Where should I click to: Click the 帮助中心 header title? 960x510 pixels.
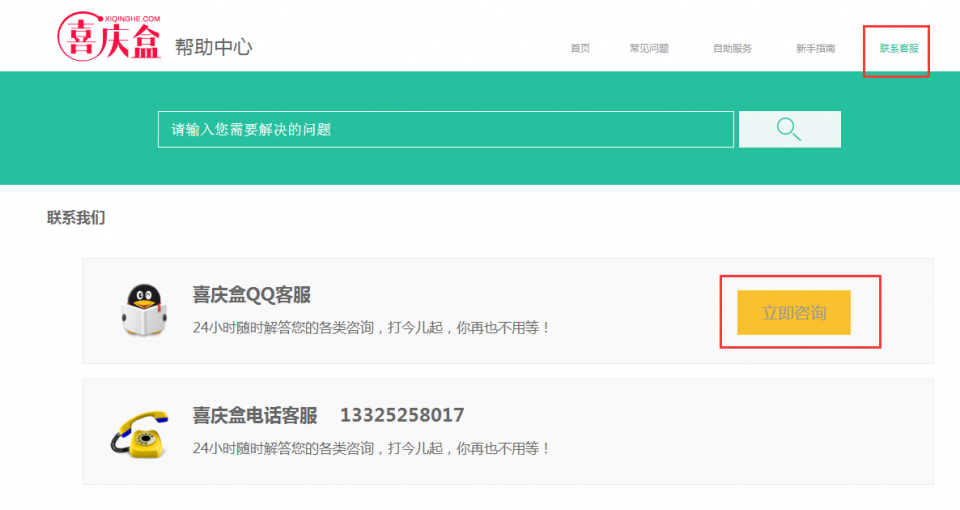pyautogui.click(x=213, y=46)
